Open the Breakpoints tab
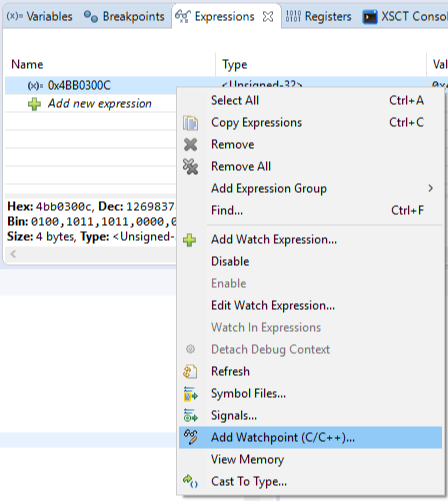 tap(124, 16)
